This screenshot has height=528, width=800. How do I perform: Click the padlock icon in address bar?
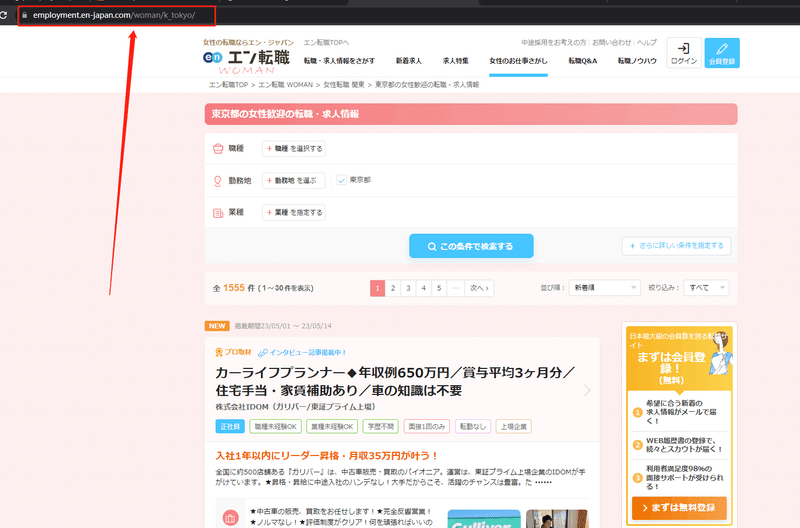click(24, 15)
